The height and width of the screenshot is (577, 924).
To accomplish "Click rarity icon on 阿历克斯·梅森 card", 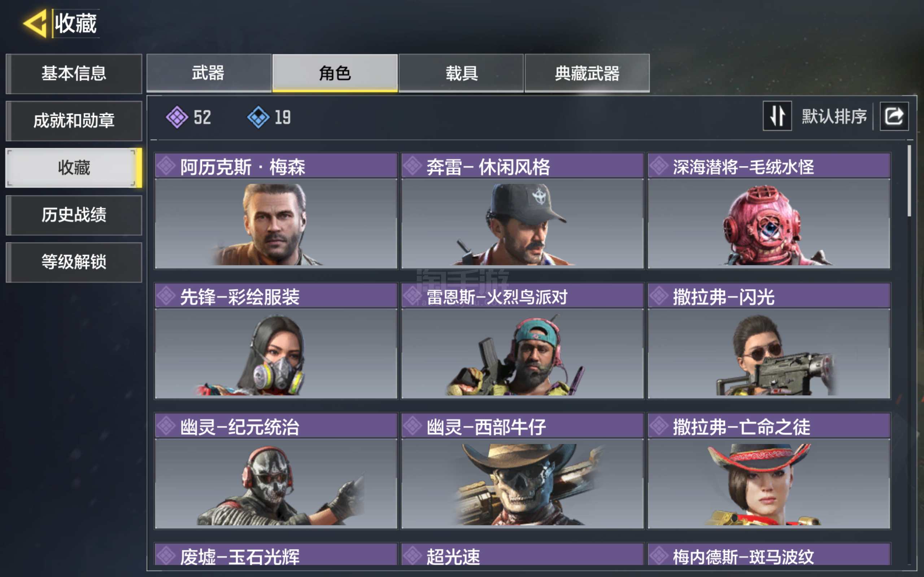I will coord(166,166).
